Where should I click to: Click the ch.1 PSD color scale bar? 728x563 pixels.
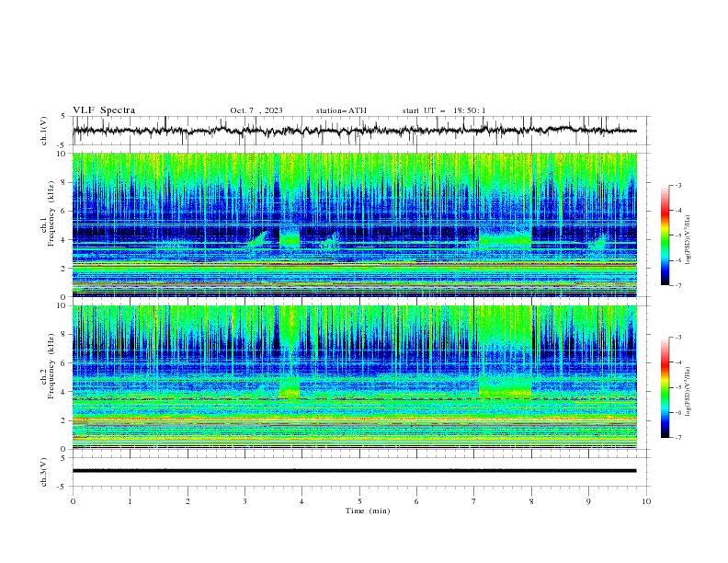point(665,236)
